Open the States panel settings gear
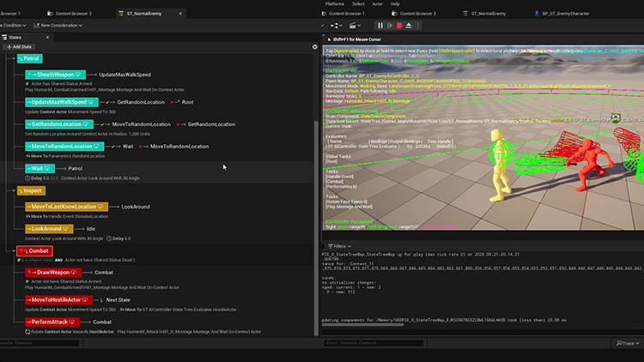This screenshot has width=644, height=362. pyautogui.click(x=315, y=47)
